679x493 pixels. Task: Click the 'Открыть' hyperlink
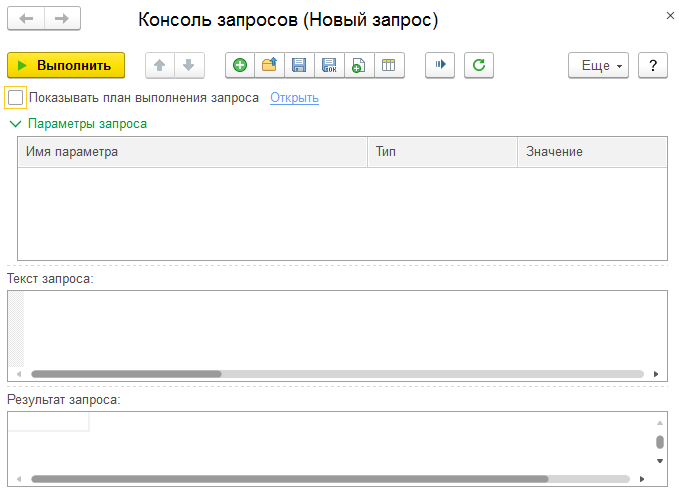click(294, 98)
